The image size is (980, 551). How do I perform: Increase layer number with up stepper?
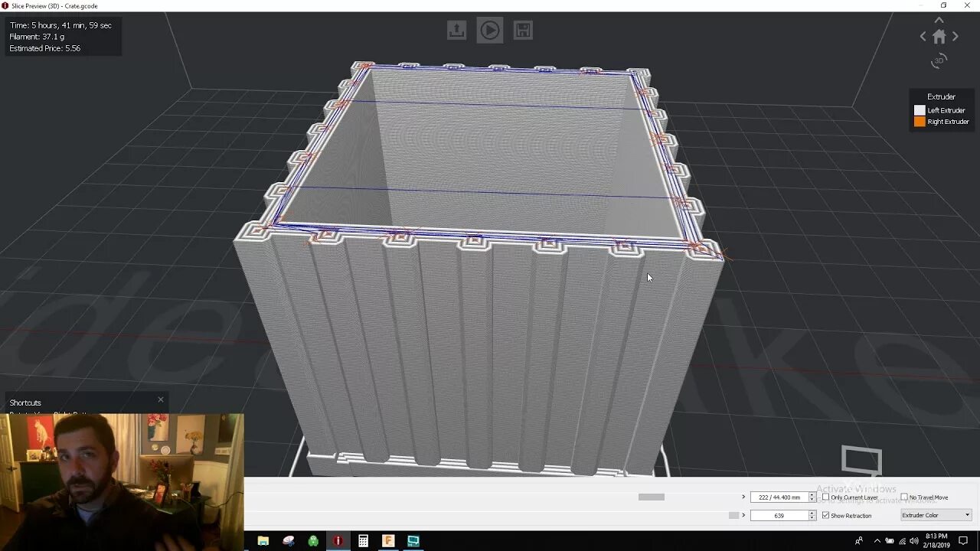point(812,495)
